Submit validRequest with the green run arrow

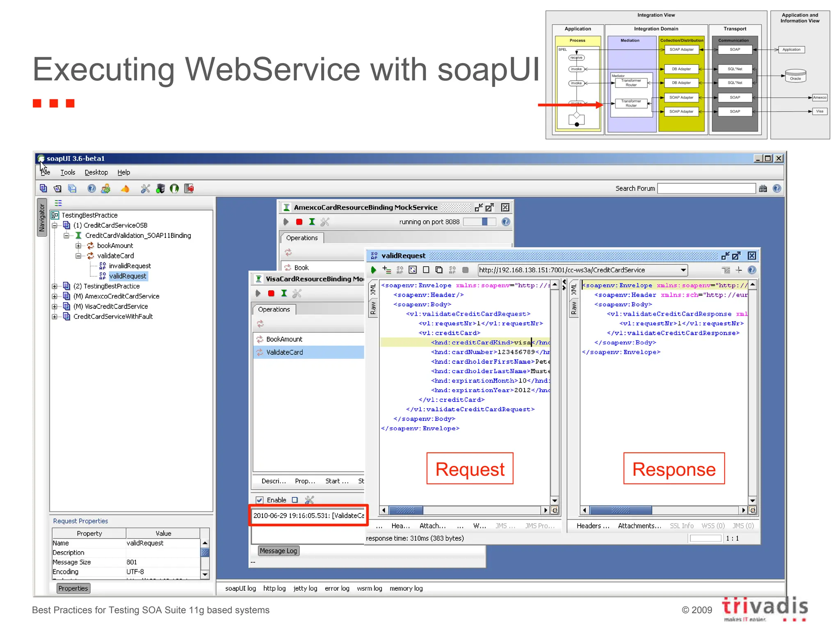[x=374, y=270]
